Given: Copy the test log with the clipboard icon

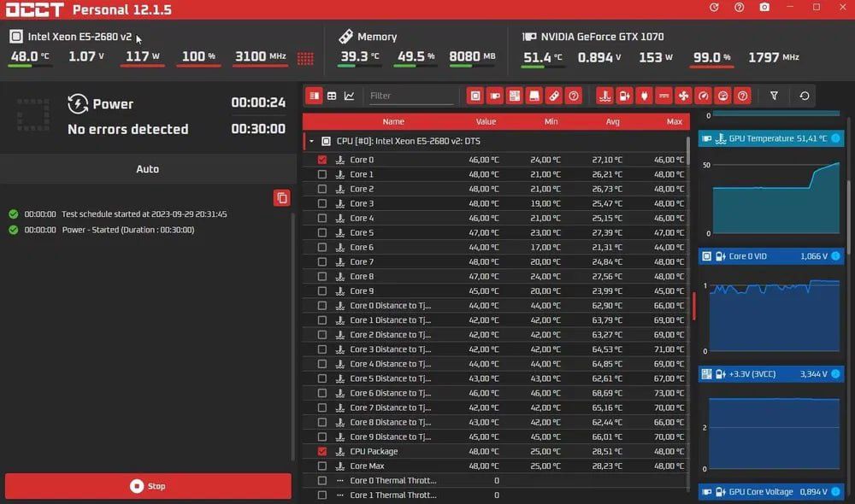Looking at the screenshot, I should 282,198.
